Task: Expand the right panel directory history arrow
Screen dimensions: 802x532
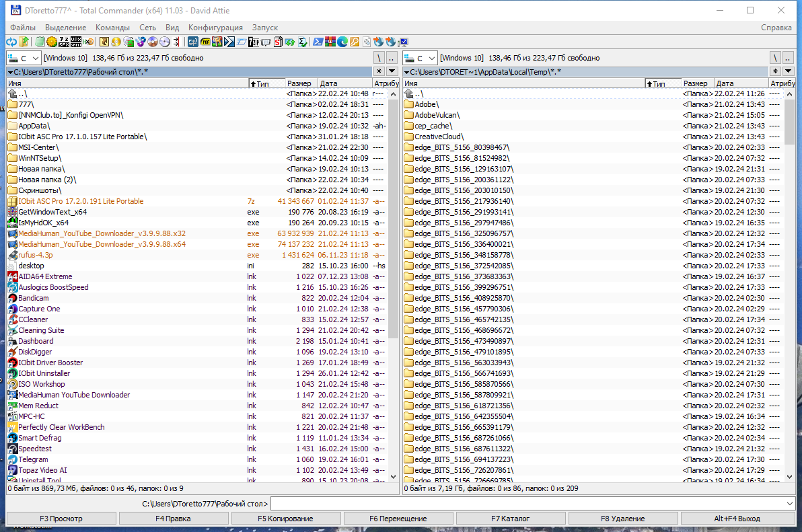Action: coord(788,71)
